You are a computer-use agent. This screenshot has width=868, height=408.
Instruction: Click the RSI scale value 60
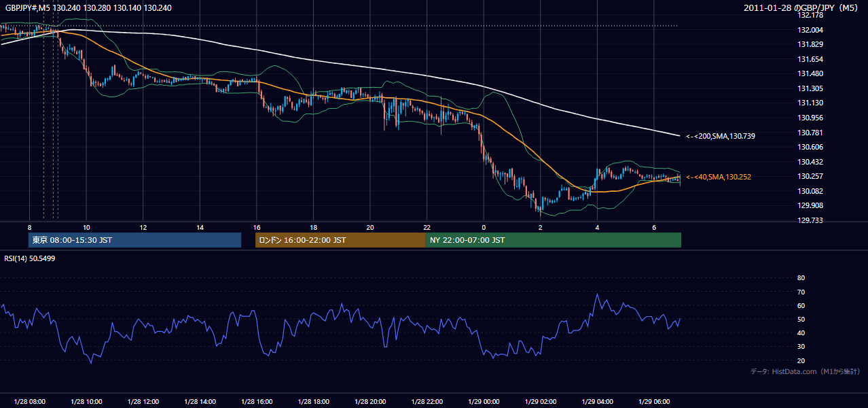click(801, 305)
